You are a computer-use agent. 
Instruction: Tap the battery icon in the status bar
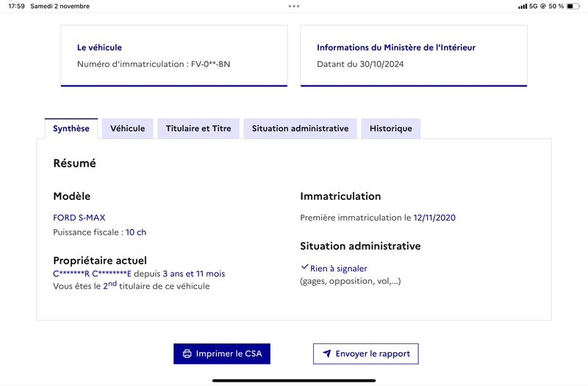[x=573, y=6]
